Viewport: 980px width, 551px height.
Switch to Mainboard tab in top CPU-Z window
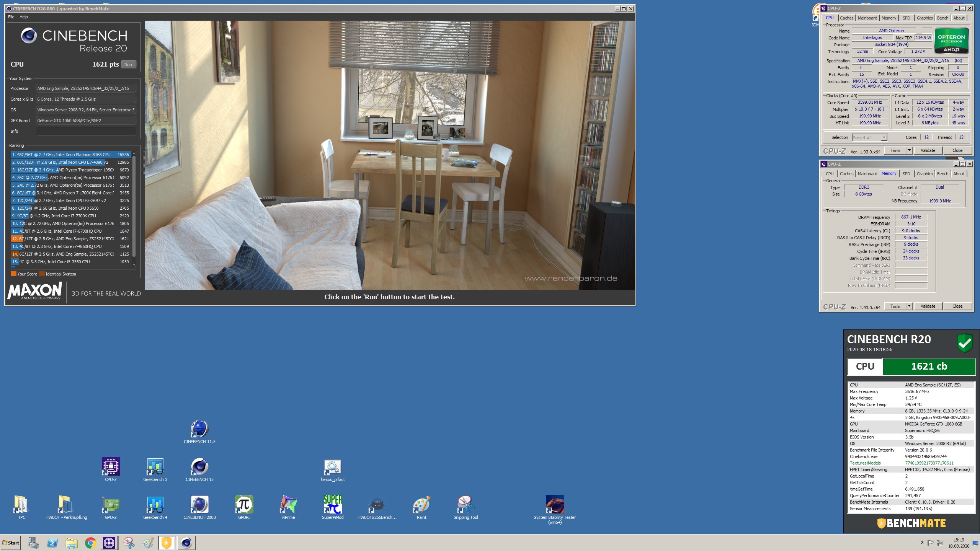point(867,18)
